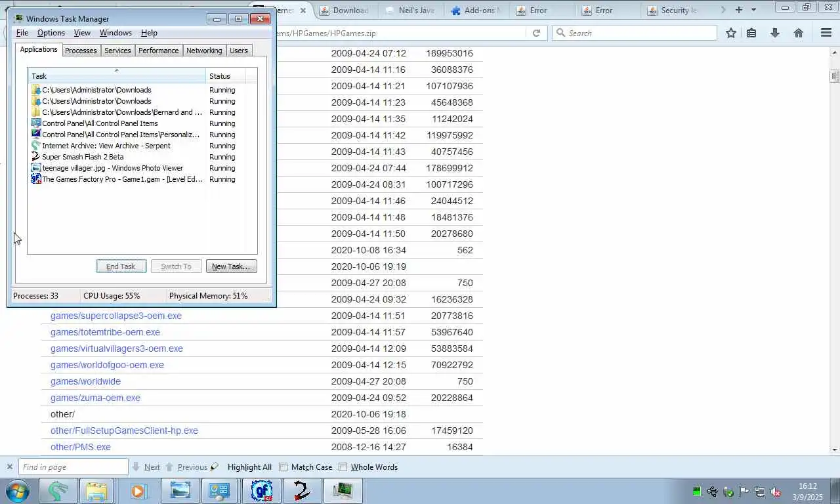This screenshot has width=840, height=504.
Task: Open the File menu in Task Manager
Action: click(22, 33)
